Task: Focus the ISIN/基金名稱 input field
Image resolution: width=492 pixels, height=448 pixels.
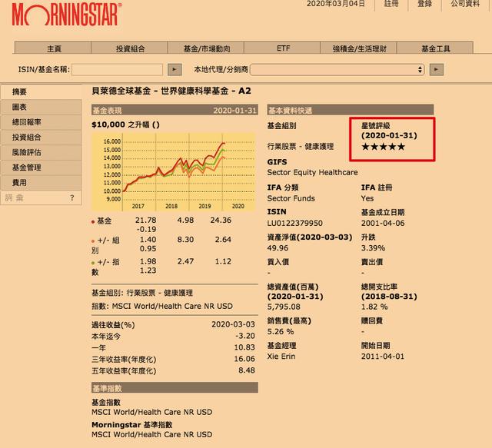Action: click(118, 70)
